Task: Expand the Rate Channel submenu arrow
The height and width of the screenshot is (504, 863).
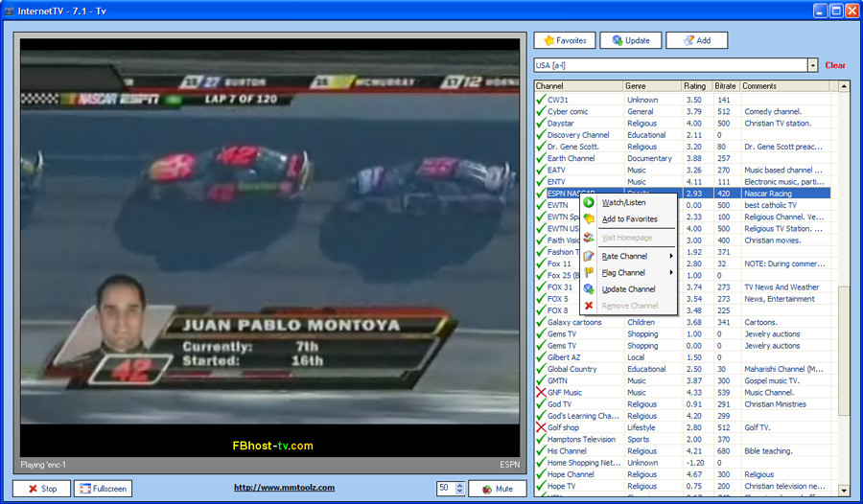Action: [x=671, y=256]
